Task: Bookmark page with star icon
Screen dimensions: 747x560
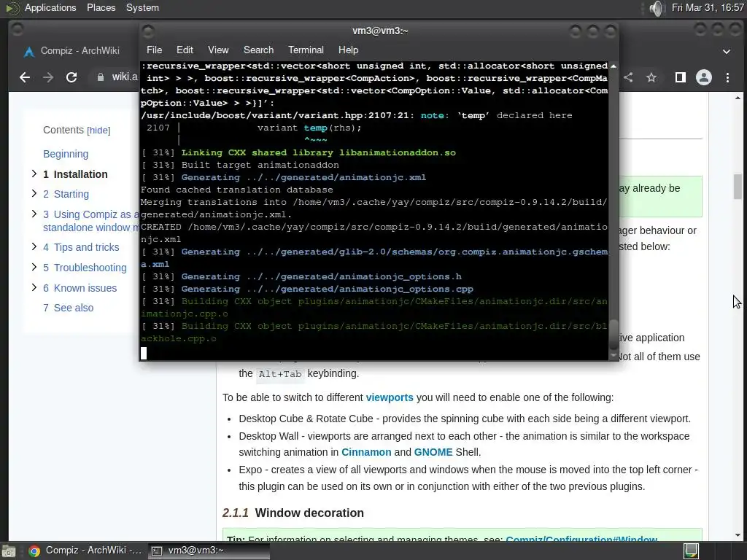Action: point(651,77)
